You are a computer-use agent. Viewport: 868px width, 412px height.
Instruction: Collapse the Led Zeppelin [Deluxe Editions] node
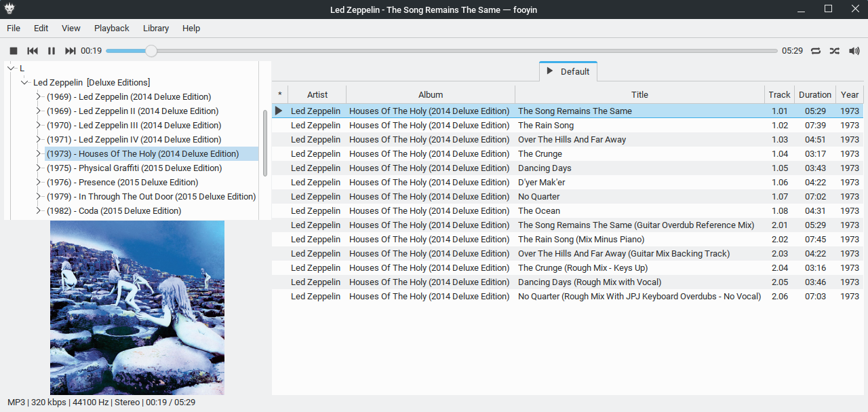(x=25, y=83)
